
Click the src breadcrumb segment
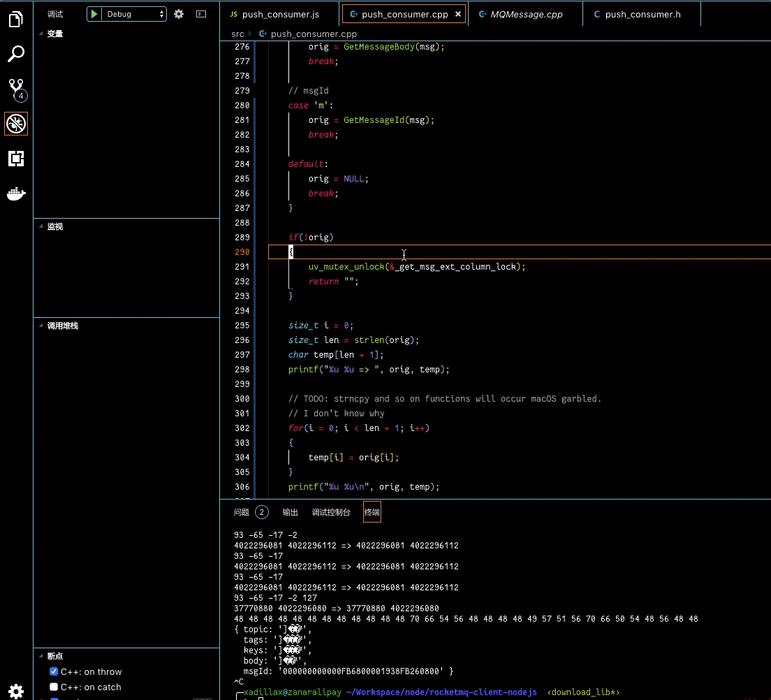[237, 34]
